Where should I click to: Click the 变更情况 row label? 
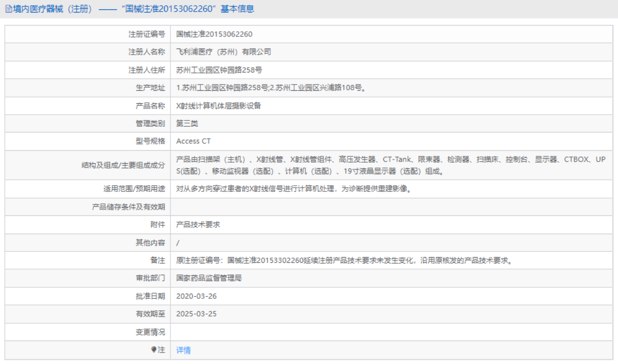coord(150,332)
